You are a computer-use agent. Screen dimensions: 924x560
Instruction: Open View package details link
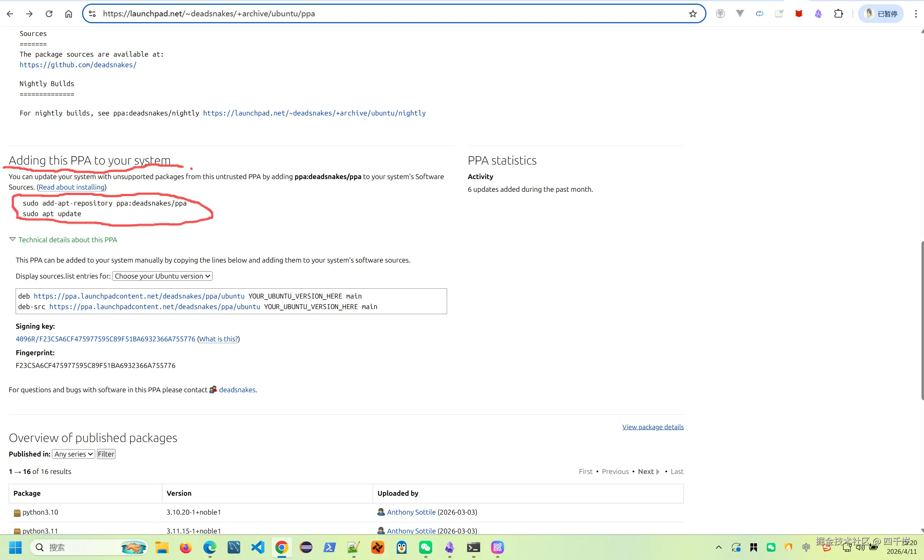tap(652, 427)
